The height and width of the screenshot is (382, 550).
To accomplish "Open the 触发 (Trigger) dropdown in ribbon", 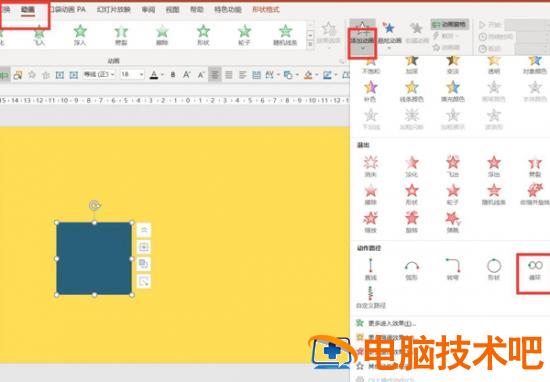I will point(446,35).
